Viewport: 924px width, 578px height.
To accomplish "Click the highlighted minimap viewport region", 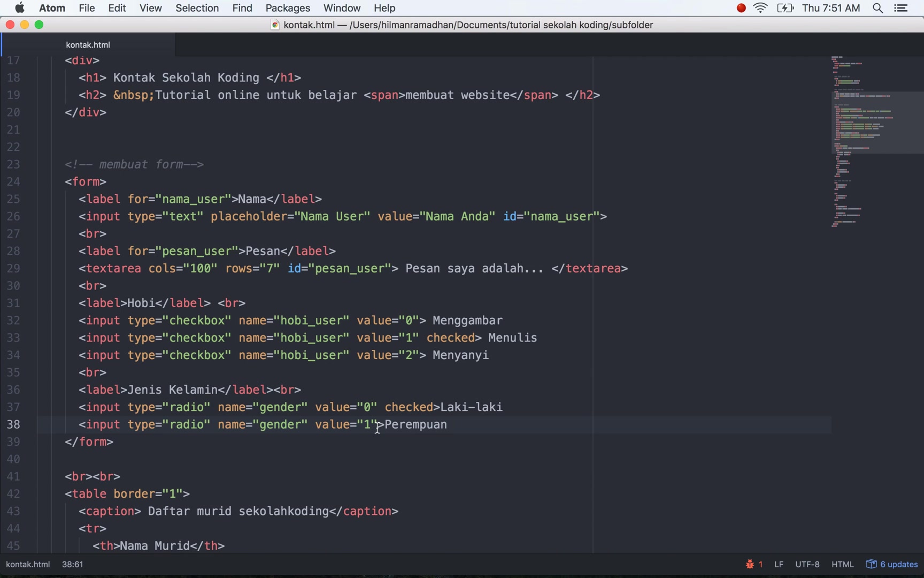I will pos(877,123).
